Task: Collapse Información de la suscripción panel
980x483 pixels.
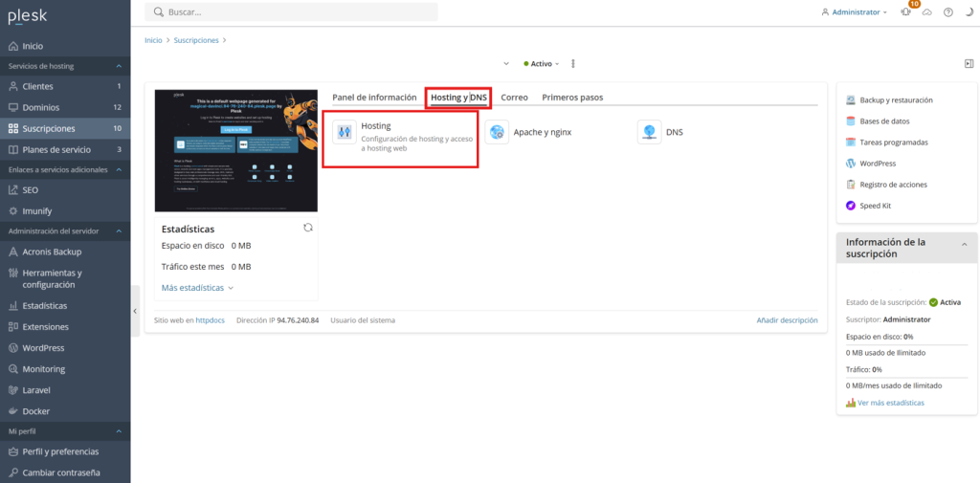Action: point(964,245)
